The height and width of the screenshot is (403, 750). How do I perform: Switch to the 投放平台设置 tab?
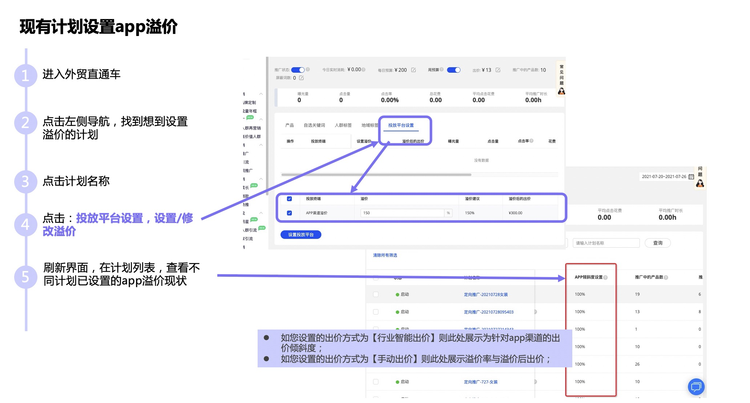pyautogui.click(x=401, y=126)
